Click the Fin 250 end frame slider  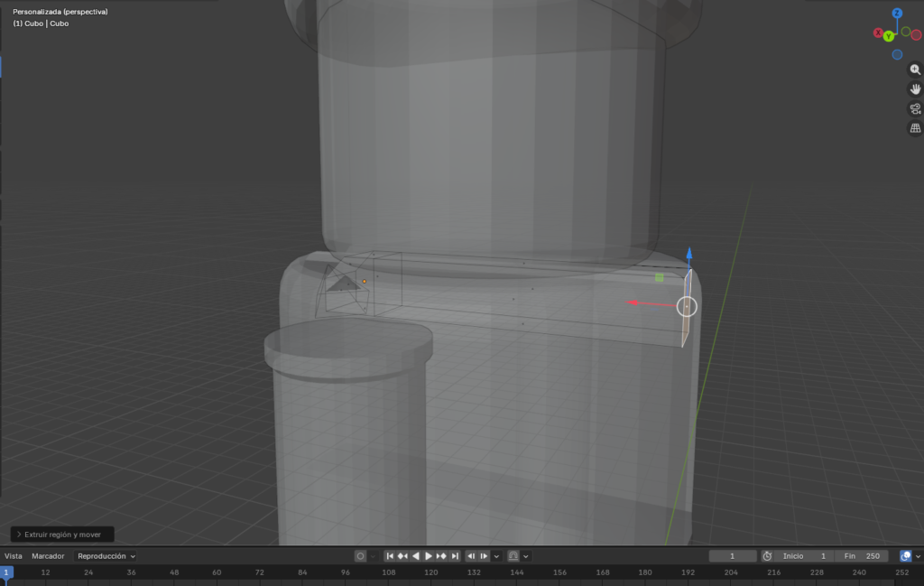[x=864, y=556]
